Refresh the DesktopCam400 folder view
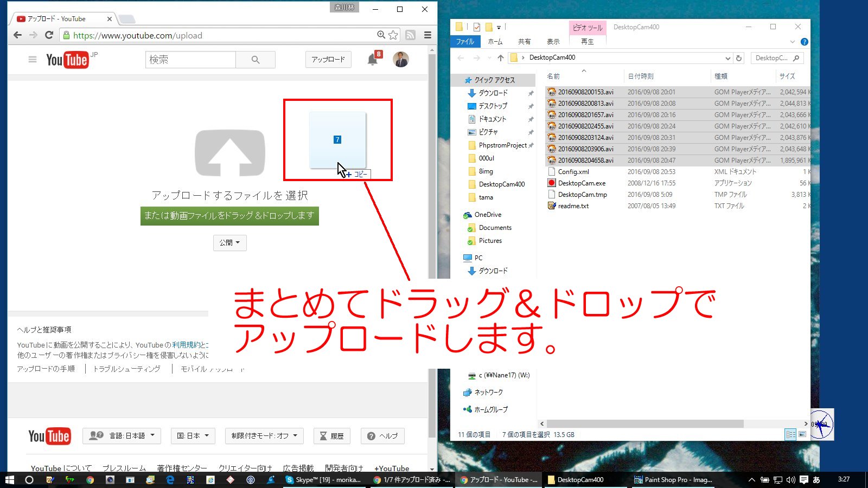The width and height of the screenshot is (868, 488). coord(739,58)
